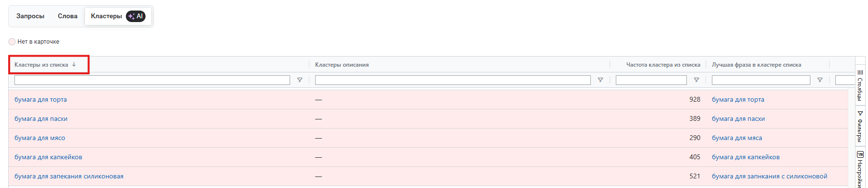The image size is (868, 188).
Task: Toggle the Нет в карточке option
Action: [12, 42]
